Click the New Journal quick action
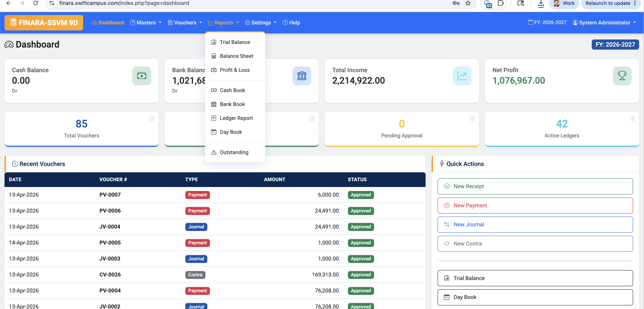The width and height of the screenshot is (644, 309). (535, 224)
